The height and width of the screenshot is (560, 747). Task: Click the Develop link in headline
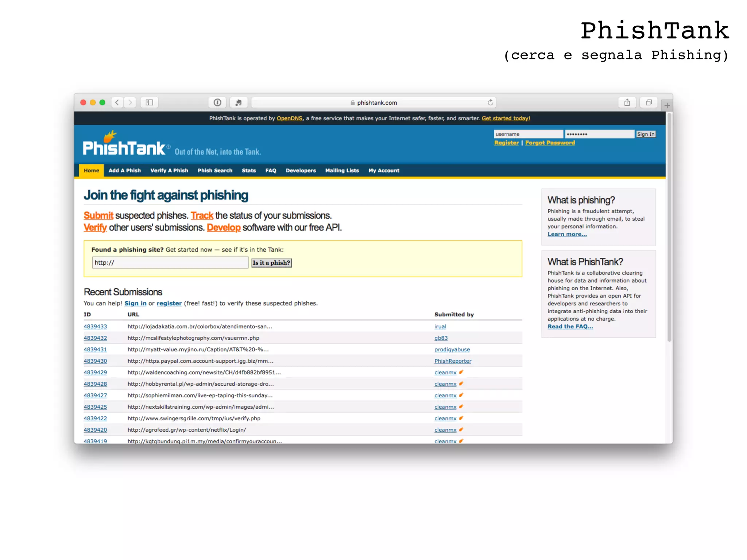224,227
